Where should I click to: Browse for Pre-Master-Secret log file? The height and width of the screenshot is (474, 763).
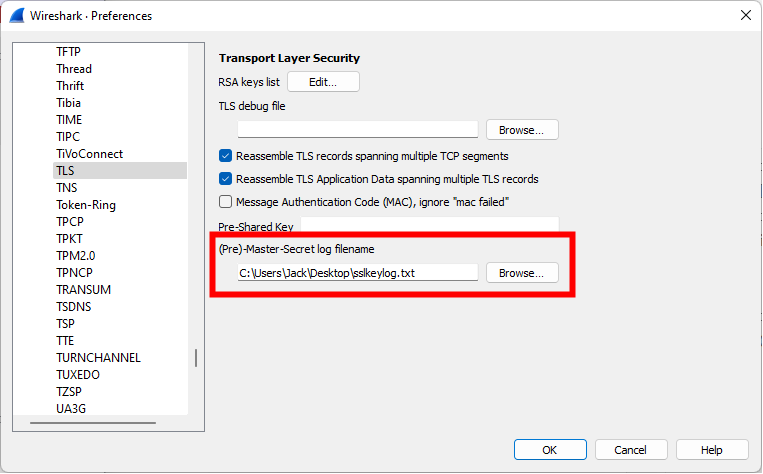pyautogui.click(x=522, y=273)
